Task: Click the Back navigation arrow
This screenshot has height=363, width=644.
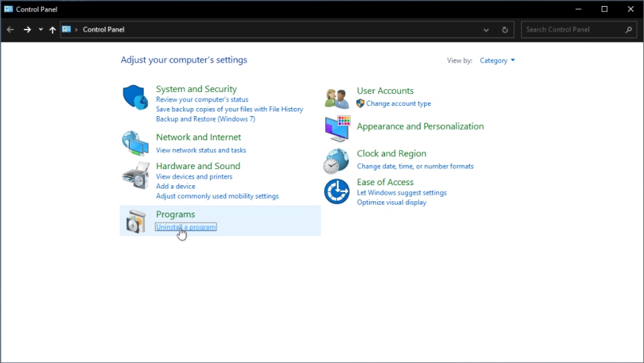Action: (x=10, y=30)
